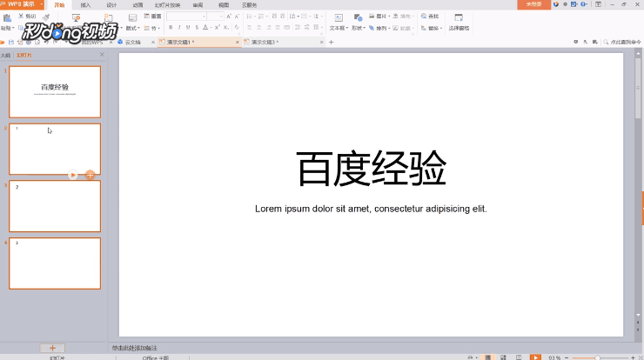644x360 pixels.
Task: Click the decrease indent icon
Action: [274, 17]
